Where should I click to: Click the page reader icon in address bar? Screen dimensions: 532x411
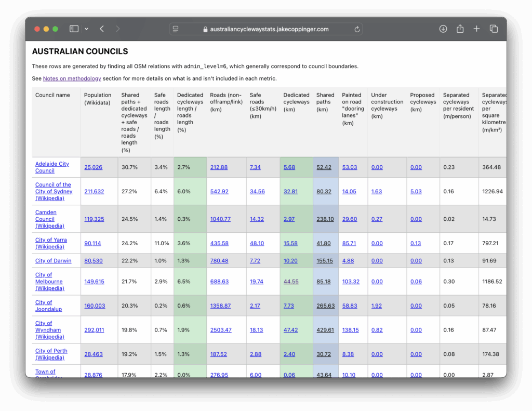[176, 29]
